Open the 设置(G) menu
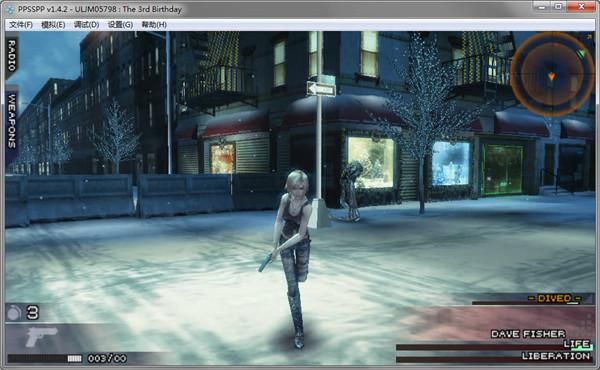Screen dimensions: 600x370 (120, 25)
